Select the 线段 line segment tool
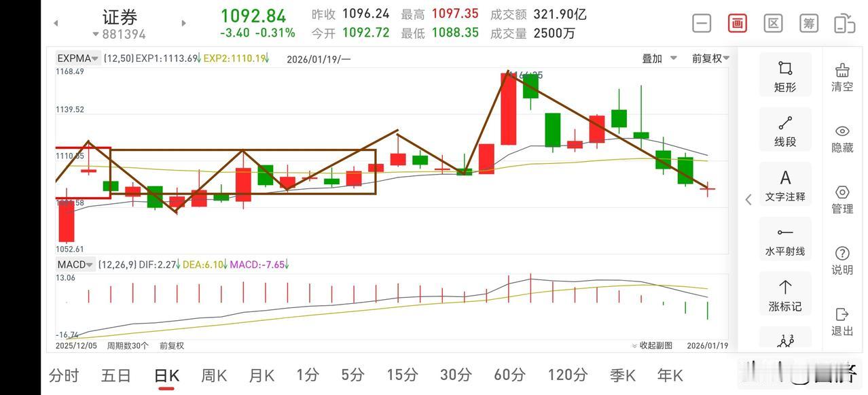868x395 pixels. pyautogui.click(x=785, y=130)
